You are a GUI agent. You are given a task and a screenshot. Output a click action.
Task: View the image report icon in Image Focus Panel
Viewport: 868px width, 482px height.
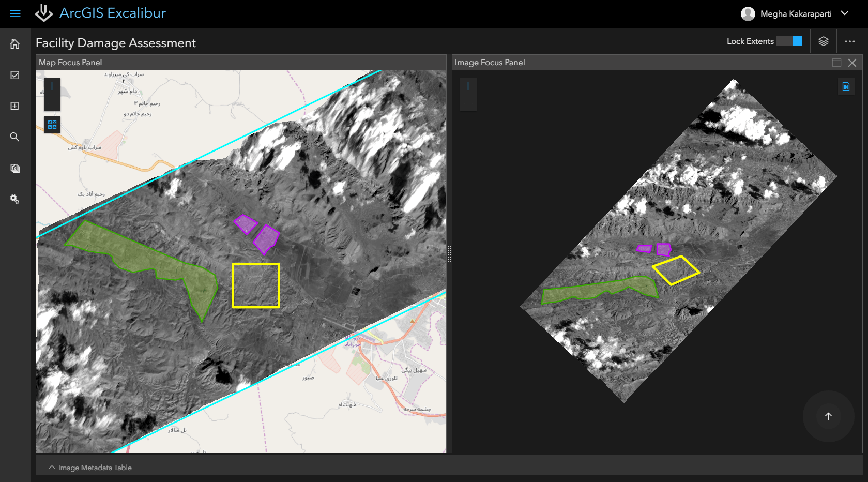click(x=846, y=86)
